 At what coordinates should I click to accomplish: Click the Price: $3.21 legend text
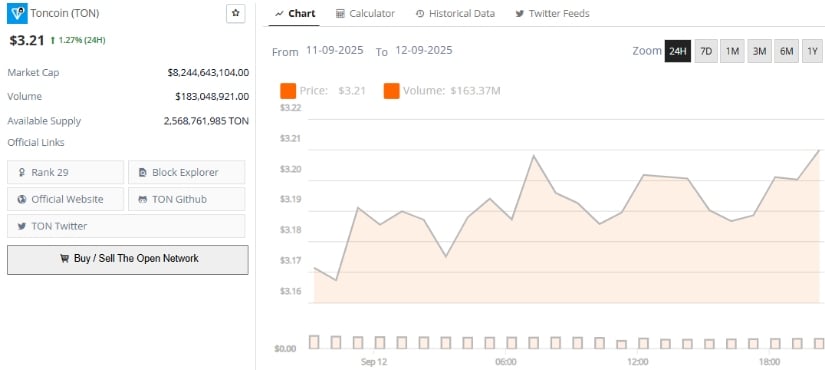[333, 91]
